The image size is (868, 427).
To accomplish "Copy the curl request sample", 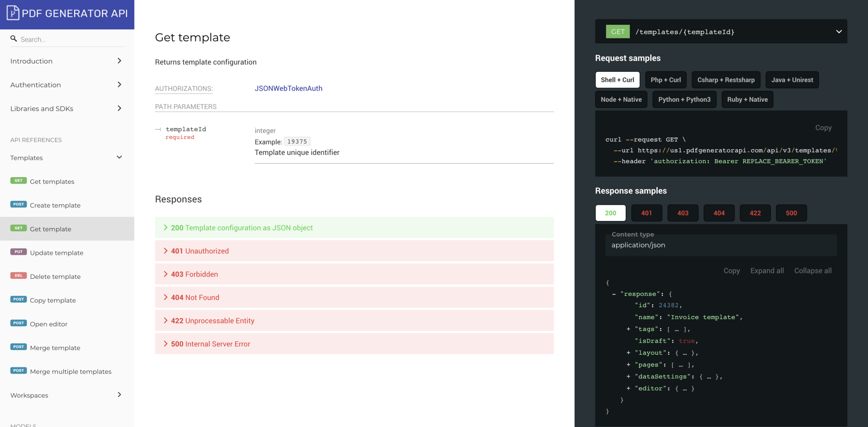I will click(823, 128).
